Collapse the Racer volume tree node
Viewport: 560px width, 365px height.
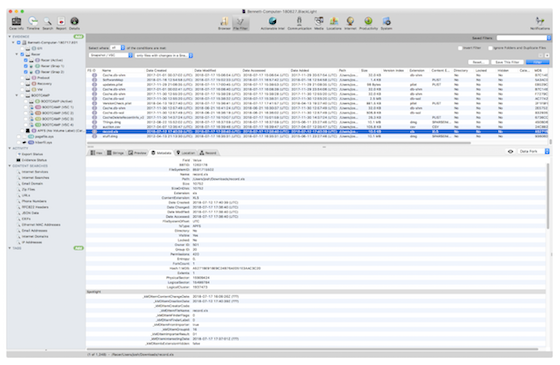17,54
